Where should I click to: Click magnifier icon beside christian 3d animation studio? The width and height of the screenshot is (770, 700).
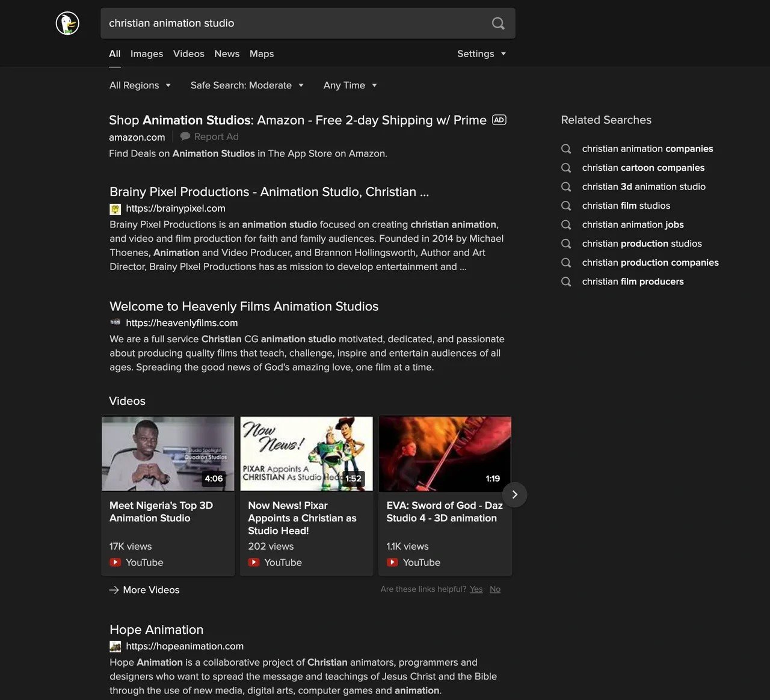[x=566, y=186]
